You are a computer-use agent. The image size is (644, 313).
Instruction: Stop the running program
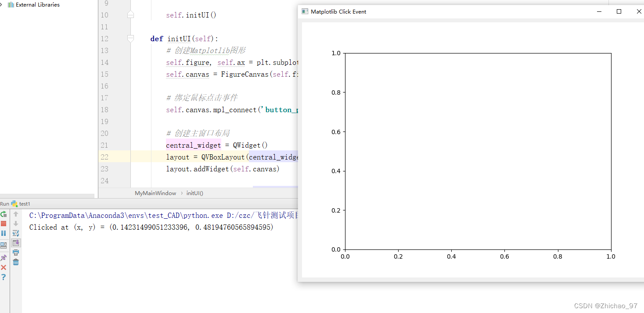(x=4, y=223)
